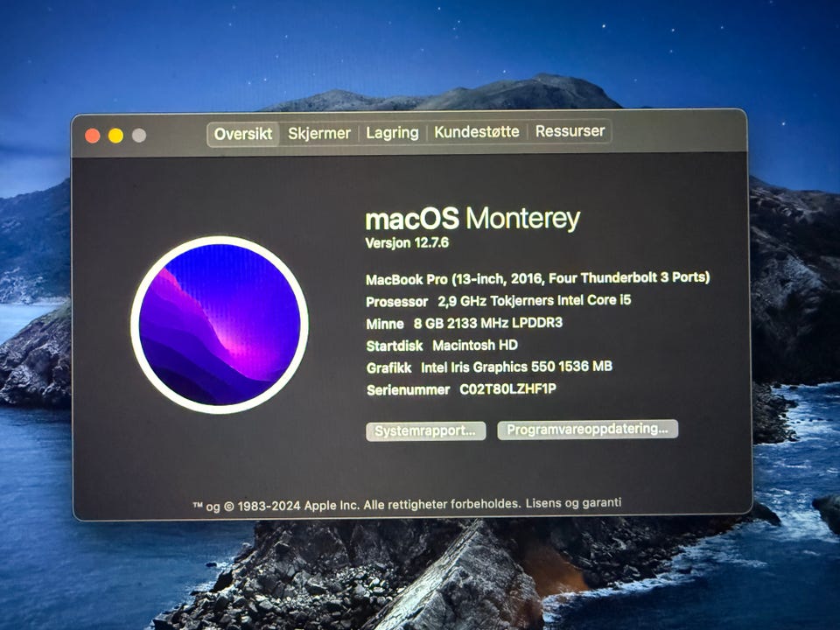Click the Systemrapport... button
Image resolution: width=840 pixels, height=630 pixels.
[x=426, y=431]
